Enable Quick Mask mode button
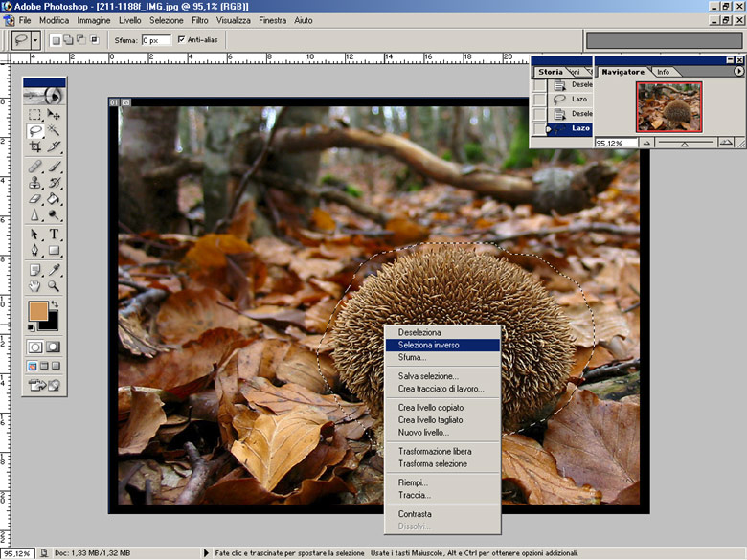This screenshot has width=747, height=560. pyautogui.click(x=54, y=347)
